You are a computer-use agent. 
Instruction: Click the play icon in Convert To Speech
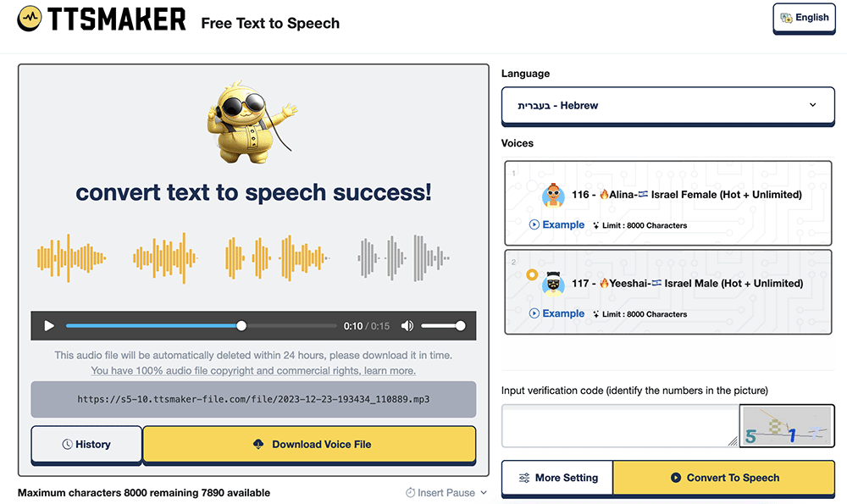675,478
